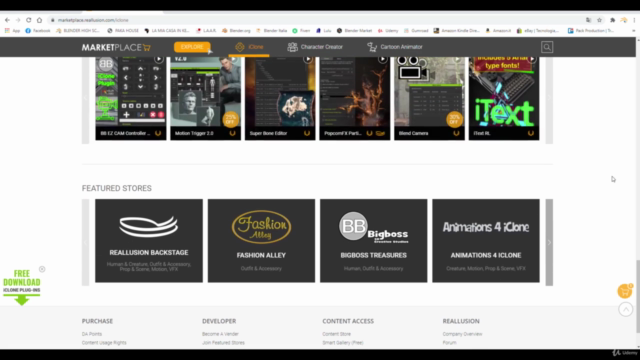Bookmark this page with the star

click(599, 20)
